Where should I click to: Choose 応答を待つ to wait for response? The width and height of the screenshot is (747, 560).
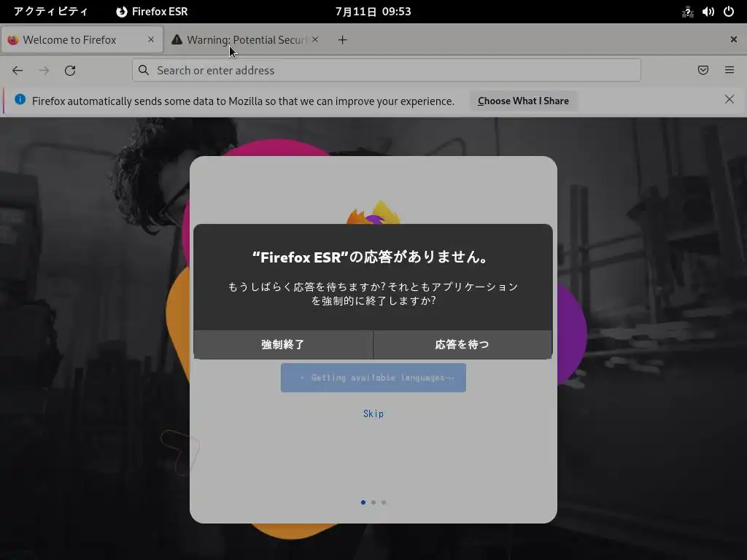point(462,344)
